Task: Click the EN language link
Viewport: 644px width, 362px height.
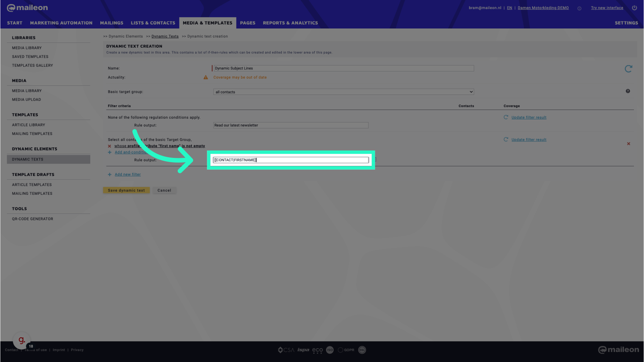Action: click(509, 8)
